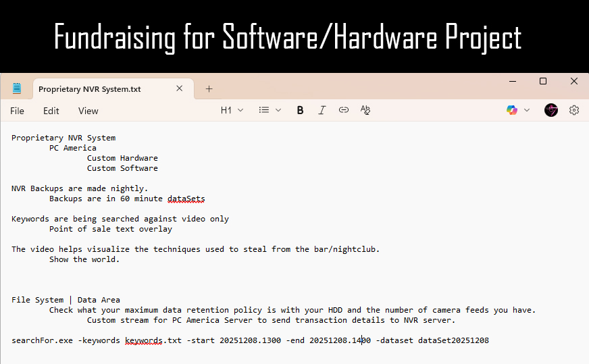Screen dimensions: 589x364
Task: Open the user account avatar
Action: click(551, 110)
